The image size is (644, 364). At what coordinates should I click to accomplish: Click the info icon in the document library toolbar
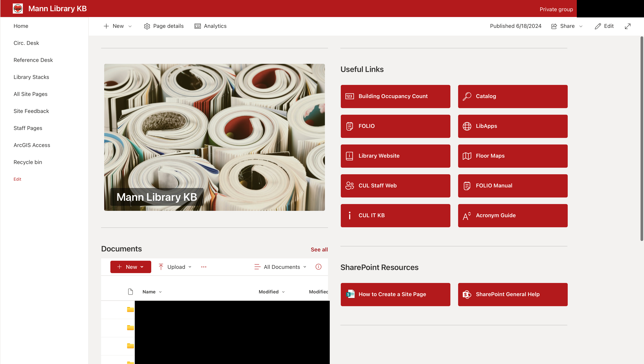point(318,267)
